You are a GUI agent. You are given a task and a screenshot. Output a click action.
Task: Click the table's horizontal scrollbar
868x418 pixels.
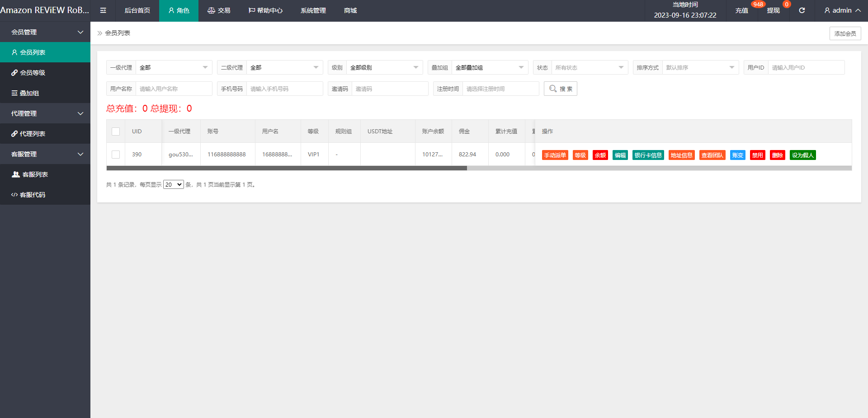287,168
